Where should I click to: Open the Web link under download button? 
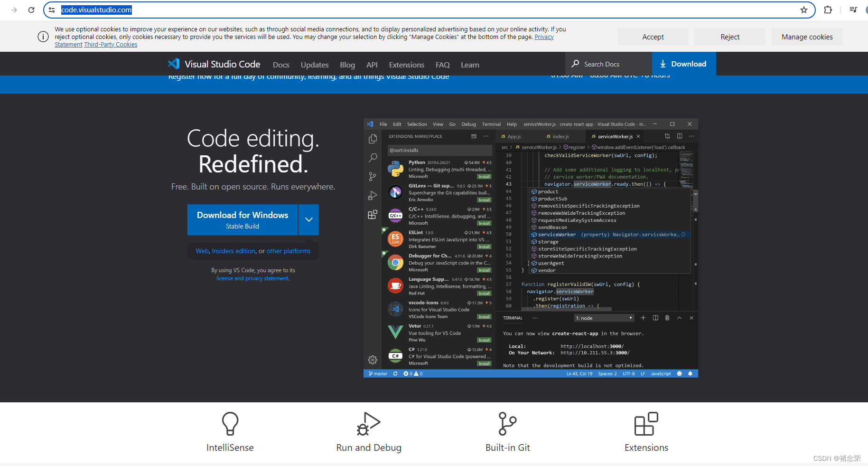202,251
